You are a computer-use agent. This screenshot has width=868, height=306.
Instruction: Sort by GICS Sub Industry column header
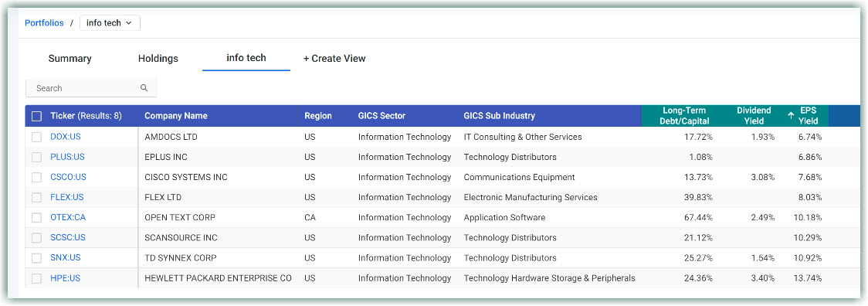[500, 116]
